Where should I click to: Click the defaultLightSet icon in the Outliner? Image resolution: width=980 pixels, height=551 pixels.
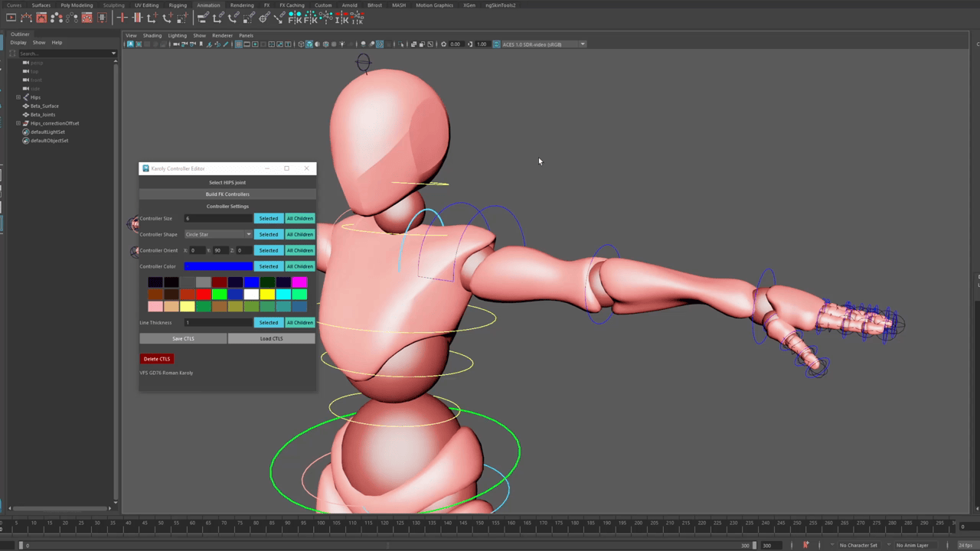pos(25,132)
